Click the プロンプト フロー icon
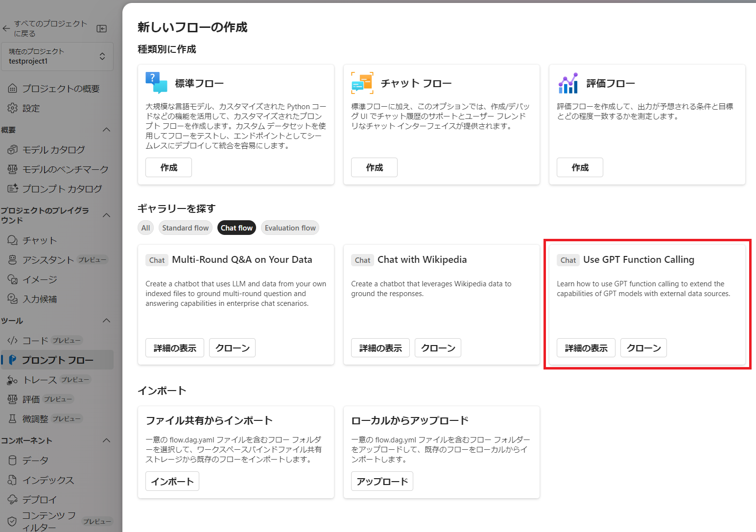 [x=12, y=360]
